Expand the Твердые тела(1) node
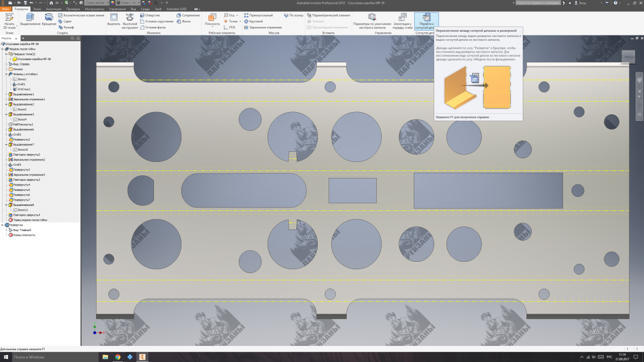This screenshot has height=362, width=644. 6,54
